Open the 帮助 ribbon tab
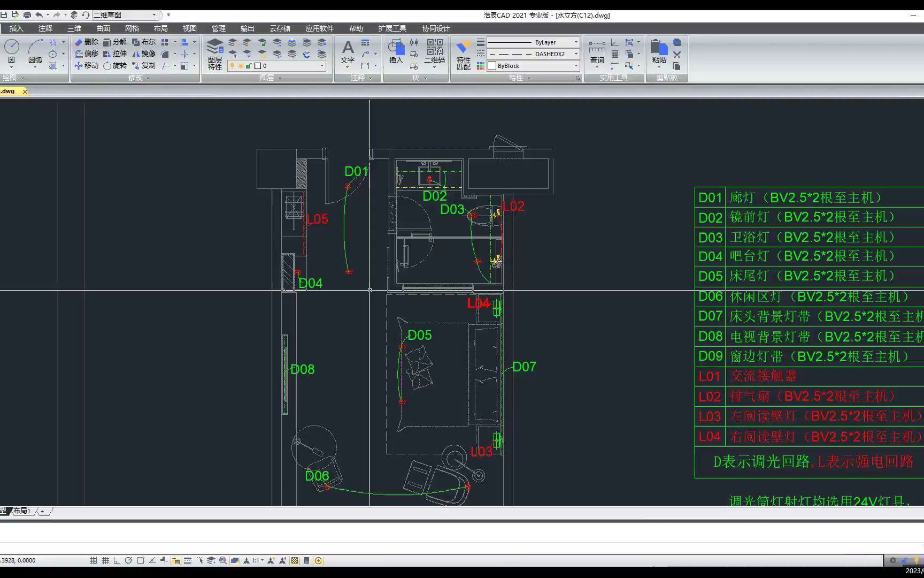Image resolution: width=924 pixels, height=578 pixels. [x=356, y=28]
